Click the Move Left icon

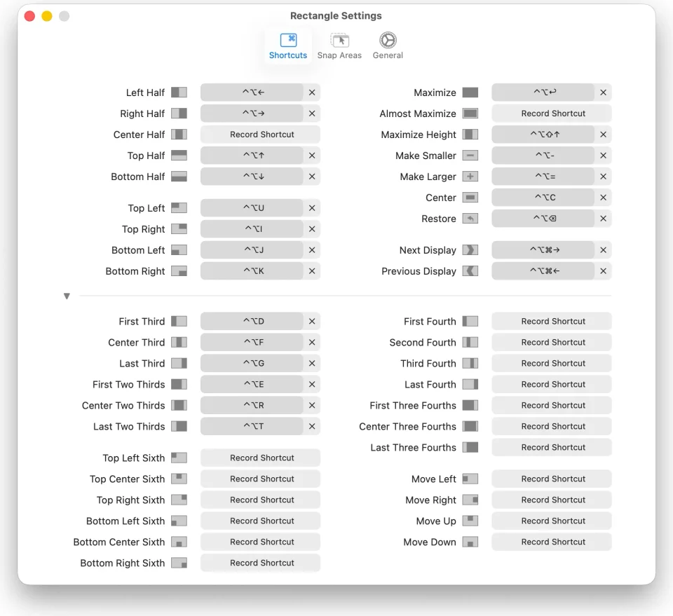(x=470, y=479)
